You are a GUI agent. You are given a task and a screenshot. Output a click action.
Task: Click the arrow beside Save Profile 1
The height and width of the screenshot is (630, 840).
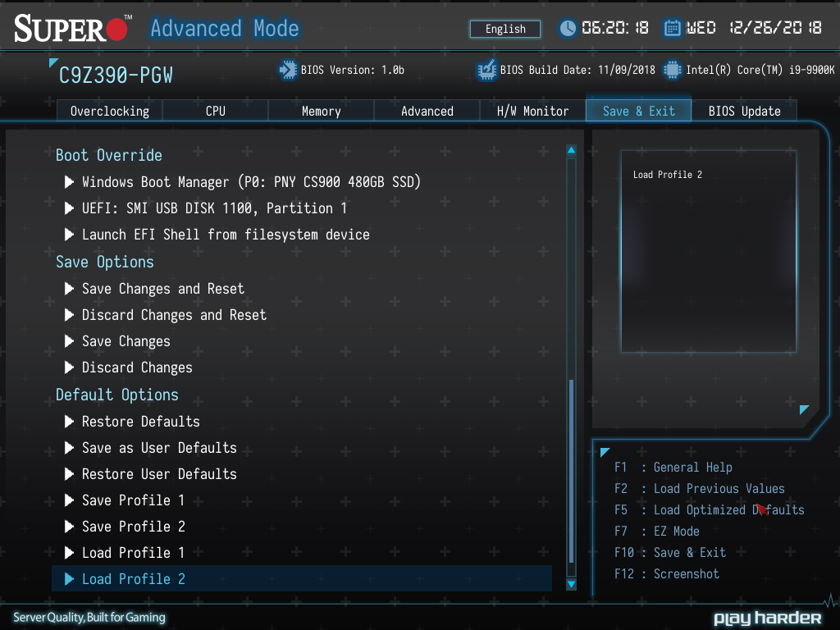[x=69, y=500]
